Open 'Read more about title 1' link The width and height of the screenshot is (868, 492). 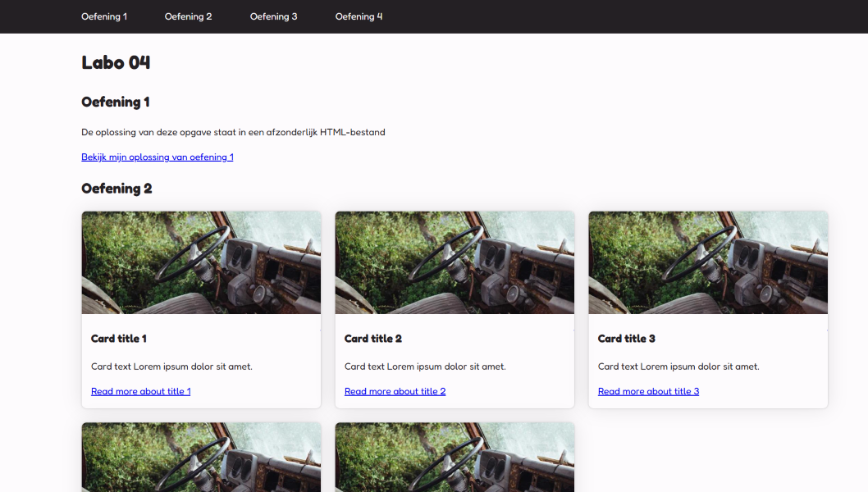(x=140, y=391)
